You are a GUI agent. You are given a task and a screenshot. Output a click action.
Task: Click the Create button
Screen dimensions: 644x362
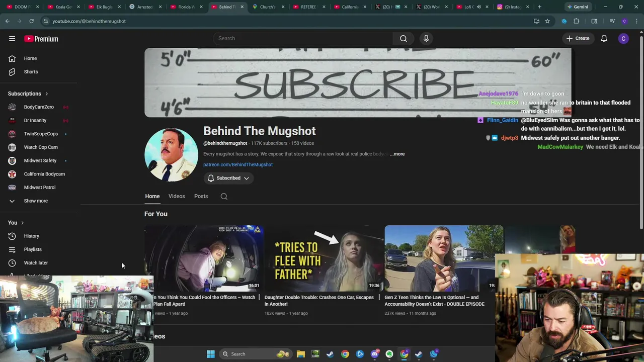[578, 38]
